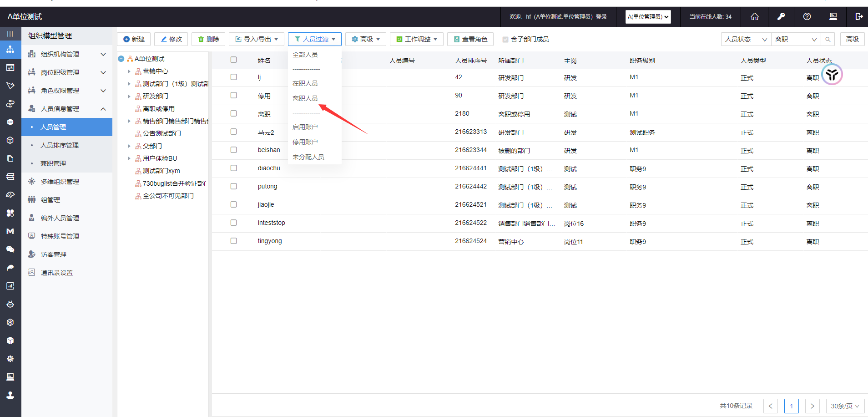Viewport: 868px width, 417px height.
Task: Check the checkbox for row beishan
Action: (233, 150)
